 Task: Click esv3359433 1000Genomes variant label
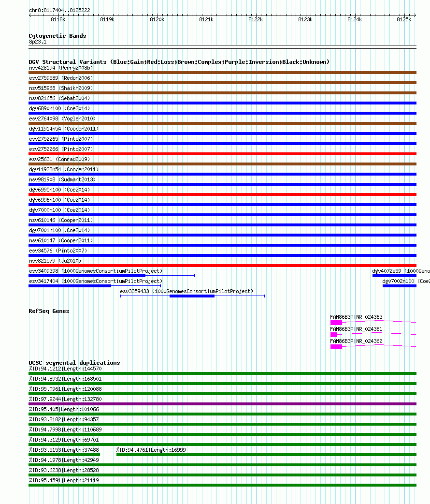coord(186,291)
